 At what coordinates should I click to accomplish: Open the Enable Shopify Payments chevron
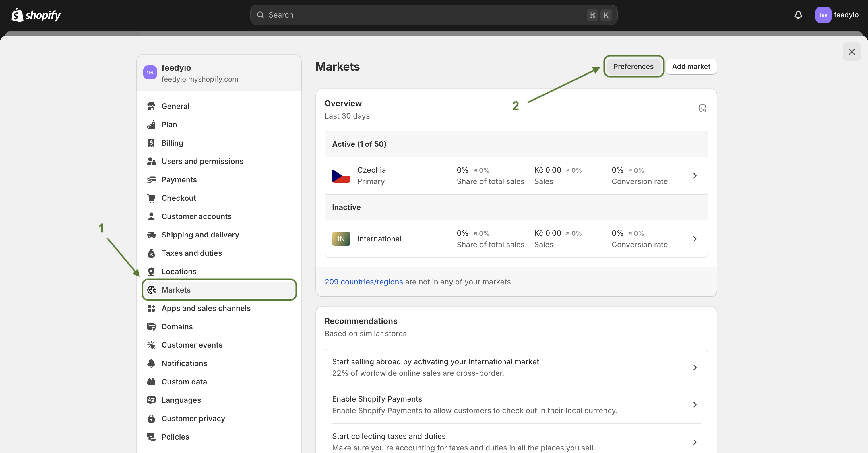click(695, 404)
